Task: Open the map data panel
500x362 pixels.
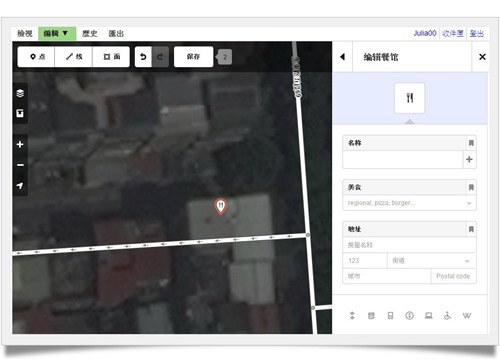Action: click(20, 113)
